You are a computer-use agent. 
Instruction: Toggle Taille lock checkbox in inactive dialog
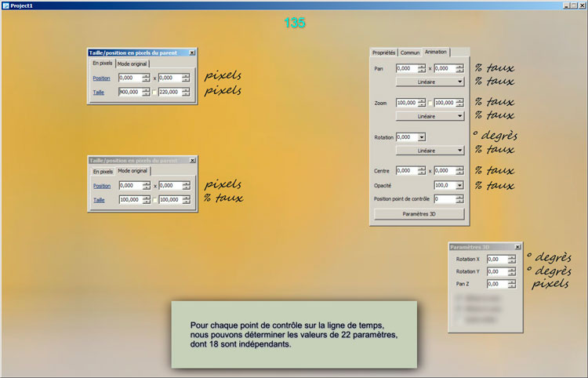154,200
